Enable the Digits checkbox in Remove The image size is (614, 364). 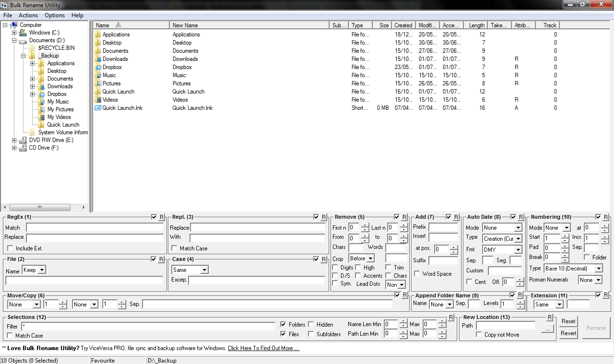pyautogui.click(x=335, y=268)
